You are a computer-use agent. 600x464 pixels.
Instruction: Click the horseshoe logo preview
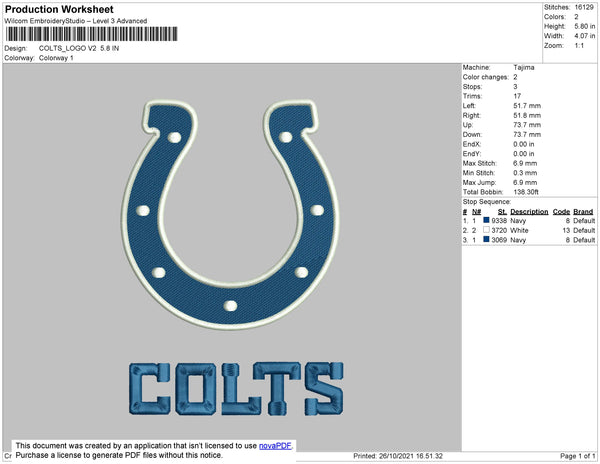[230, 214]
